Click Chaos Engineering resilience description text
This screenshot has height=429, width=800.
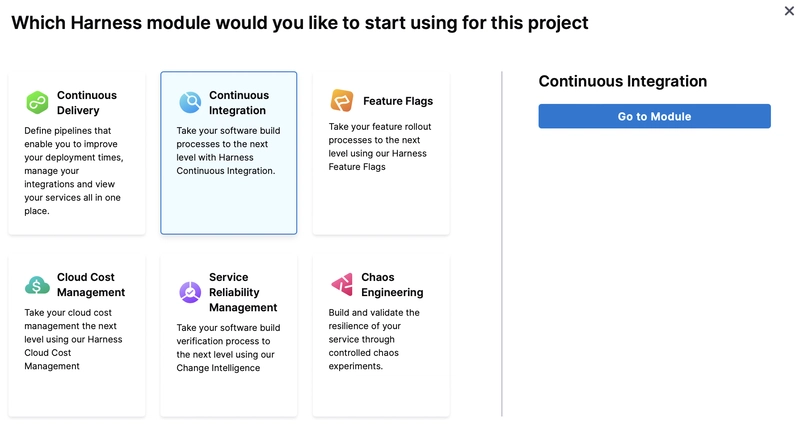[x=374, y=339]
